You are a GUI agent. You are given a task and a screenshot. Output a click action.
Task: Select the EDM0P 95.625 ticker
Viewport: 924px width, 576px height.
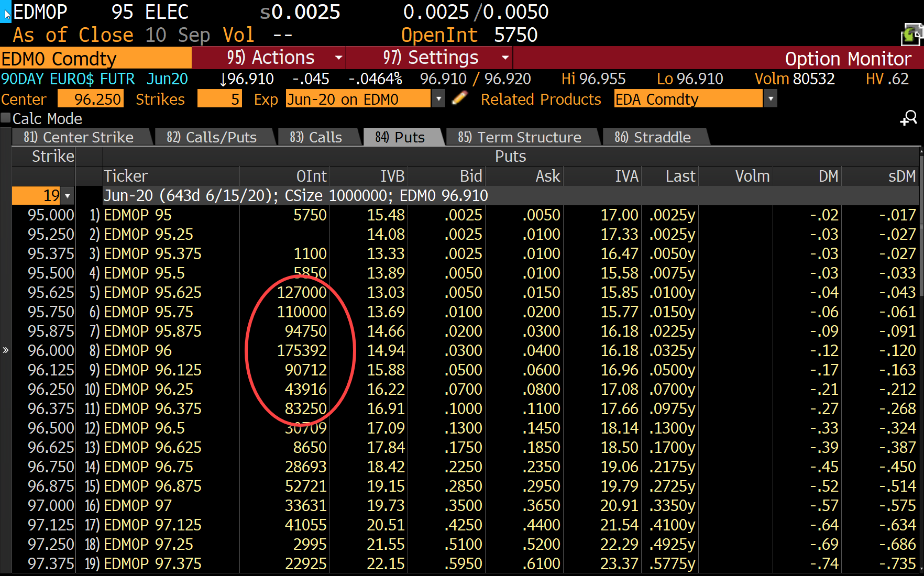pos(152,293)
